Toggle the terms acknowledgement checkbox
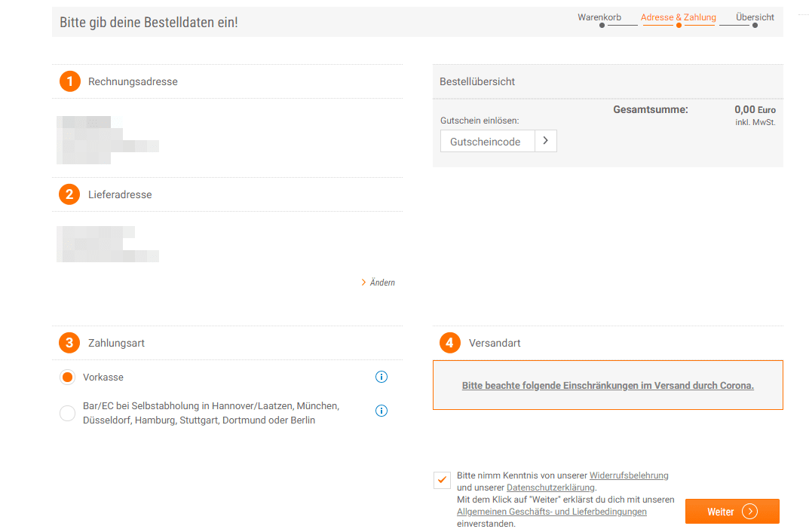809x532 pixels. pyautogui.click(x=442, y=481)
